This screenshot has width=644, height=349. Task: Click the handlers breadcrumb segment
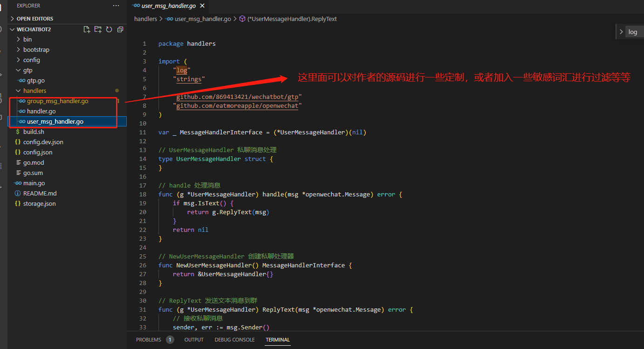tap(145, 19)
